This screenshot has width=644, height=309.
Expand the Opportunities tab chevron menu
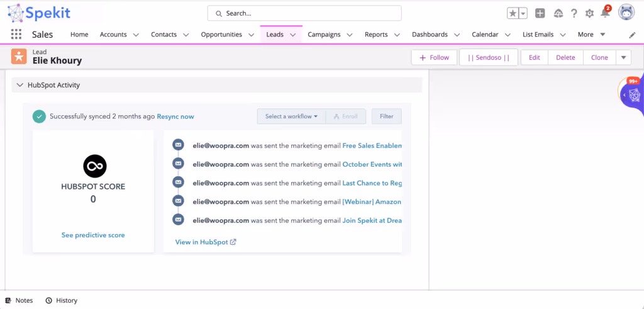[x=252, y=35]
